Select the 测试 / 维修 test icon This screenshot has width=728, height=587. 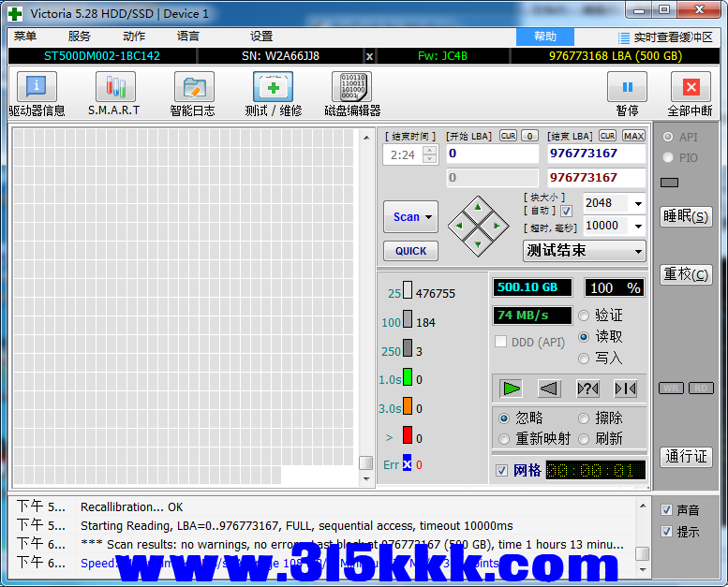273,88
